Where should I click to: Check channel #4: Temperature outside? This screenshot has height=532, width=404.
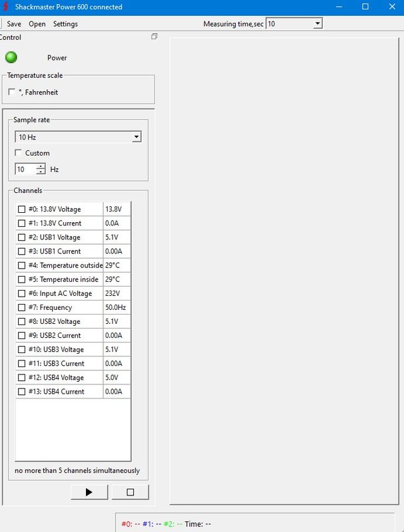(21, 265)
